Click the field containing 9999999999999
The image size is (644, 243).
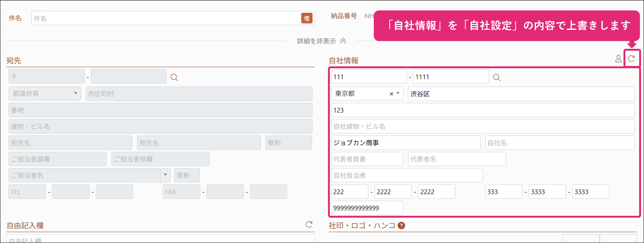pyautogui.click(x=367, y=208)
